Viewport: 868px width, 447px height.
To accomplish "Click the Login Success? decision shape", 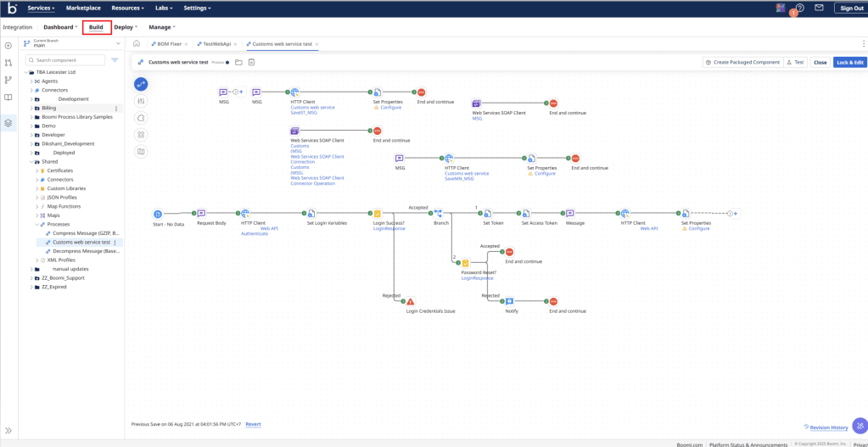I will [378, 214].
